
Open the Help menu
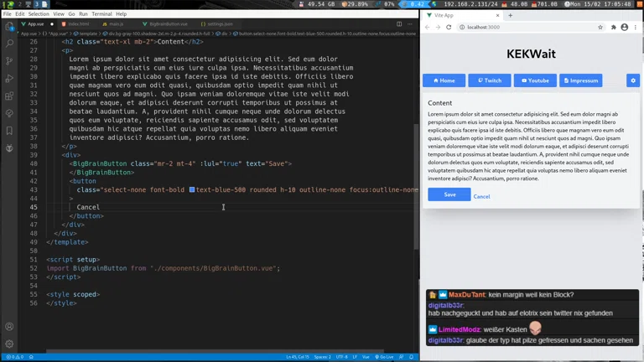[121, 14]
